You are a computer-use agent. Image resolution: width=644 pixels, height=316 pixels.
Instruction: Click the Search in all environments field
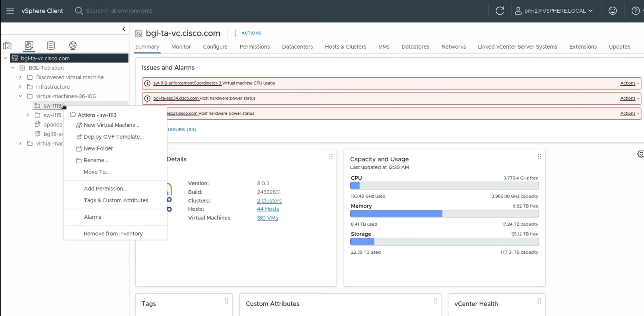pyautogui.click(x=119, y=11)
